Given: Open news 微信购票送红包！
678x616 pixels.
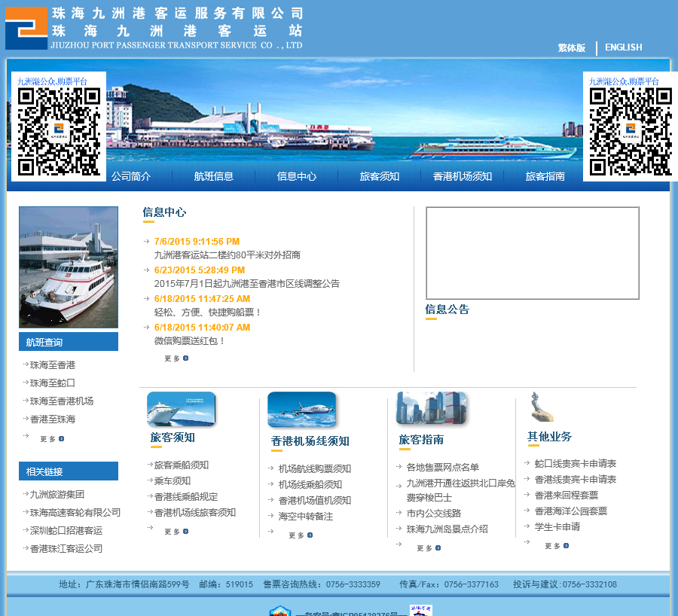Looking at the screenshot, I should pos(190,340).
